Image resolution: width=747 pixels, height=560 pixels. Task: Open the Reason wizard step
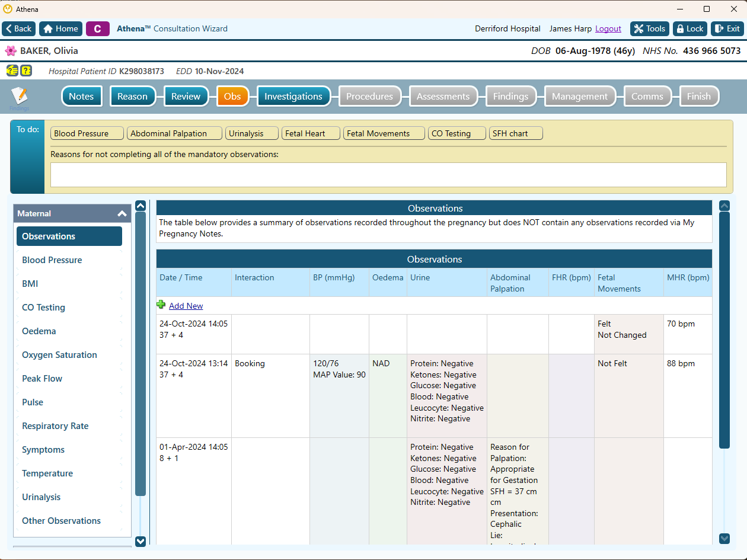(132, 97)
